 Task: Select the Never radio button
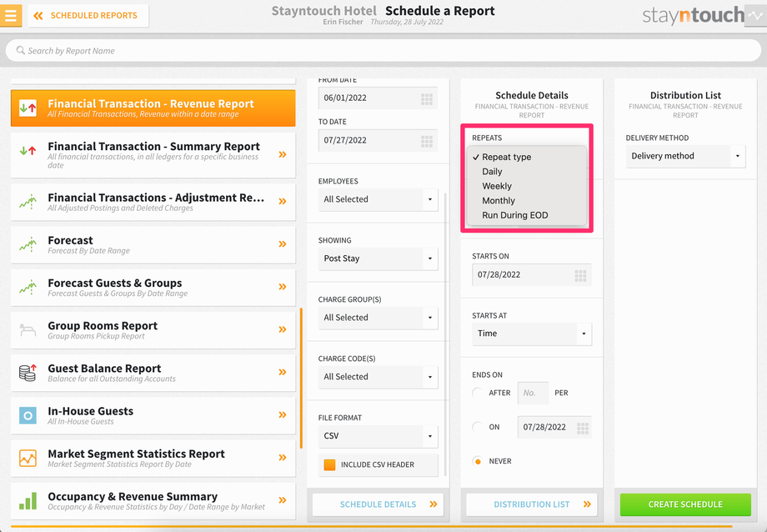point(478,461)
